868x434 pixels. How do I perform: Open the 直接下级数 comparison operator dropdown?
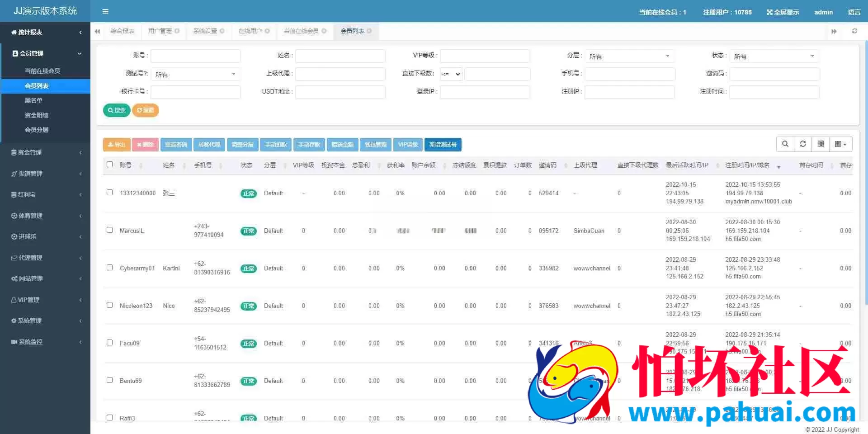[451, 74]
